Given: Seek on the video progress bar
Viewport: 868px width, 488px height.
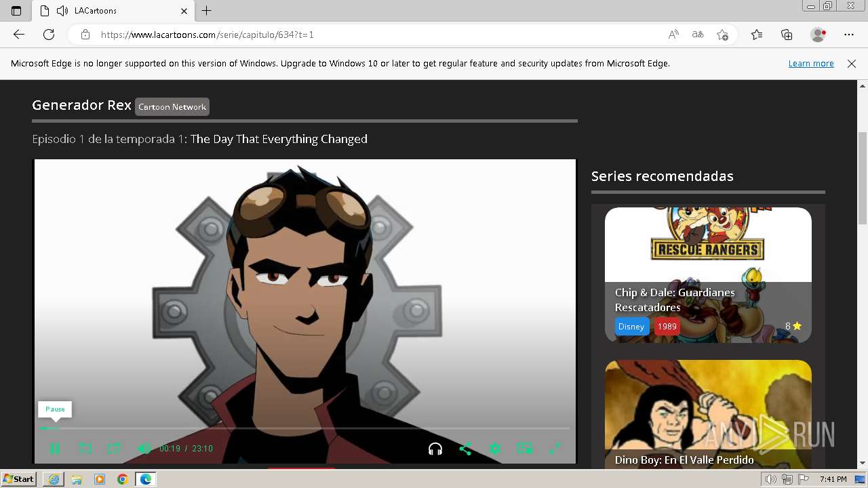Looking at the screenshot, I should (304, 428).
